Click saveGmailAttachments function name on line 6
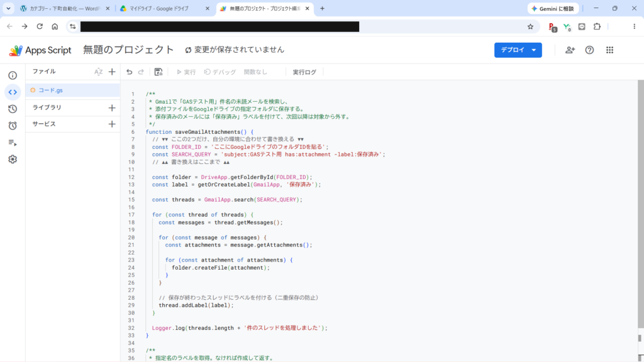The height and width of the screenshot is (362, 644). (x=208, y=132)
